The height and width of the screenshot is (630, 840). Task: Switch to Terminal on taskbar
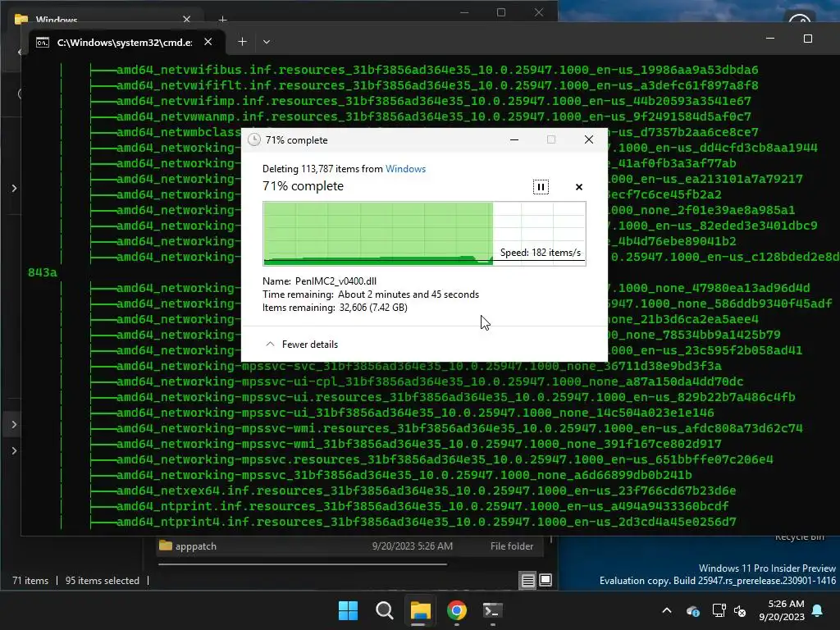pyautogui.click(x=492, y=610)
